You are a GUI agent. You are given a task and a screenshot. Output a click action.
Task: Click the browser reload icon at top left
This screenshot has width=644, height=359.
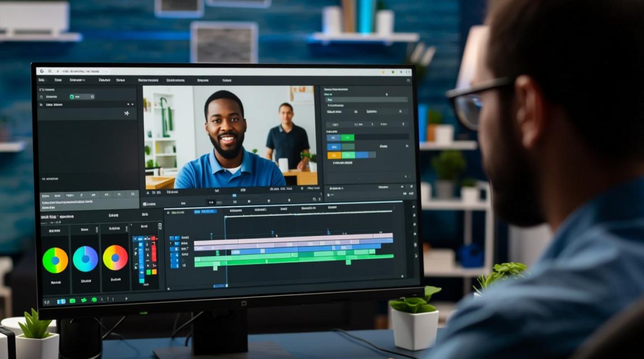[x=42, y=71]
